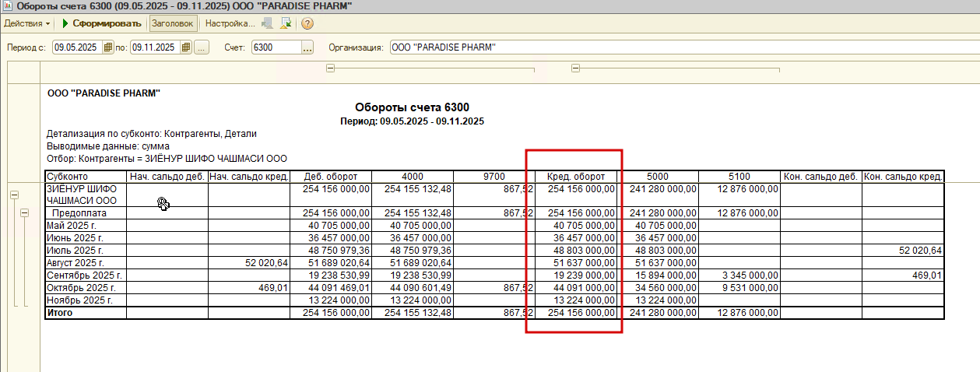The image size is (980, 372).
Task: Click 469,01 in the Сентябрь row
Action: coord(927,275)
